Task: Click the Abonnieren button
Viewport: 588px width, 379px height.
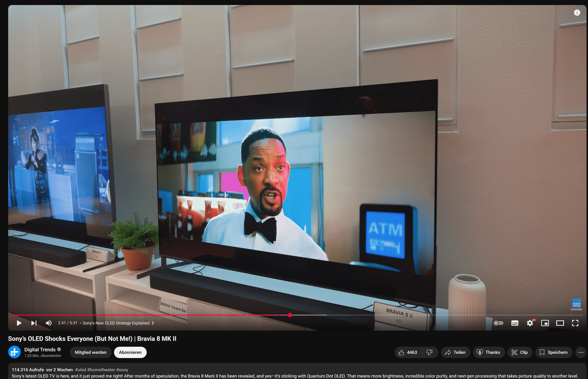Action: click(130, 352)
